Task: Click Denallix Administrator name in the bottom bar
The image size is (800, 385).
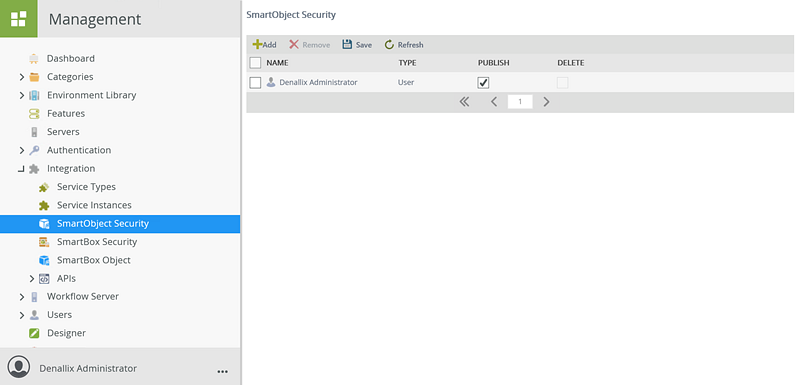Action: point(88,368)
